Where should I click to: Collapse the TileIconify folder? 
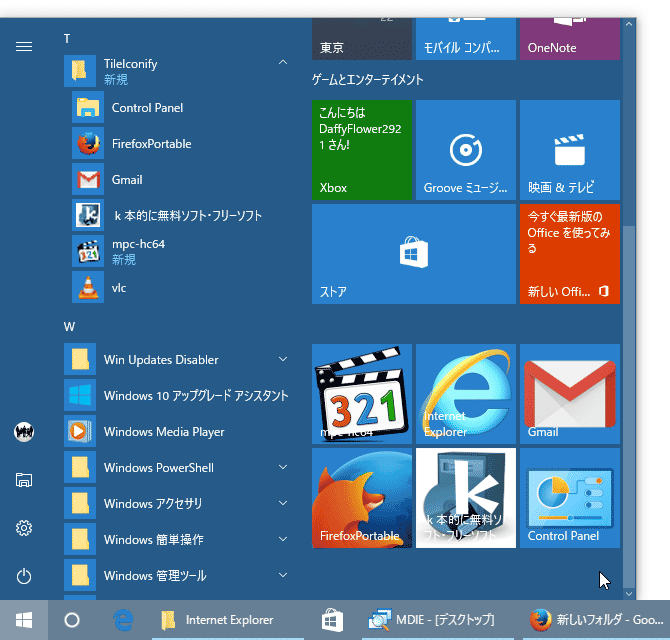[x=283, y=62]
